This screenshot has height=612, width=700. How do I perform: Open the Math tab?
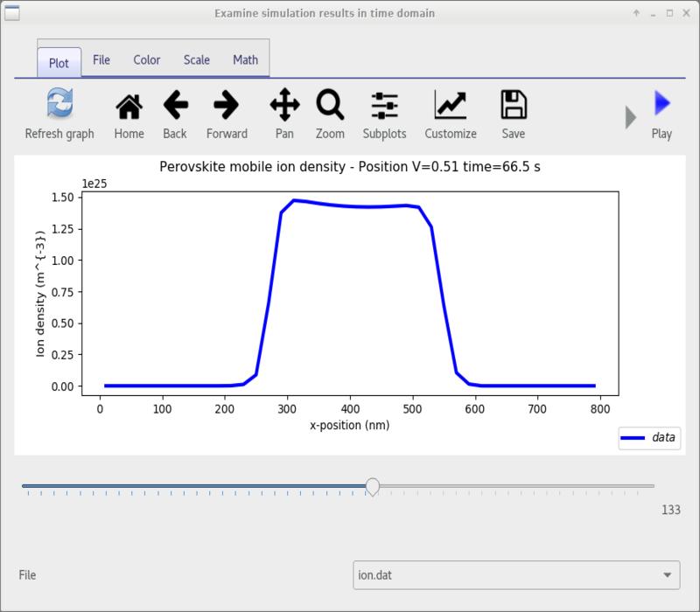coord(246,59)
